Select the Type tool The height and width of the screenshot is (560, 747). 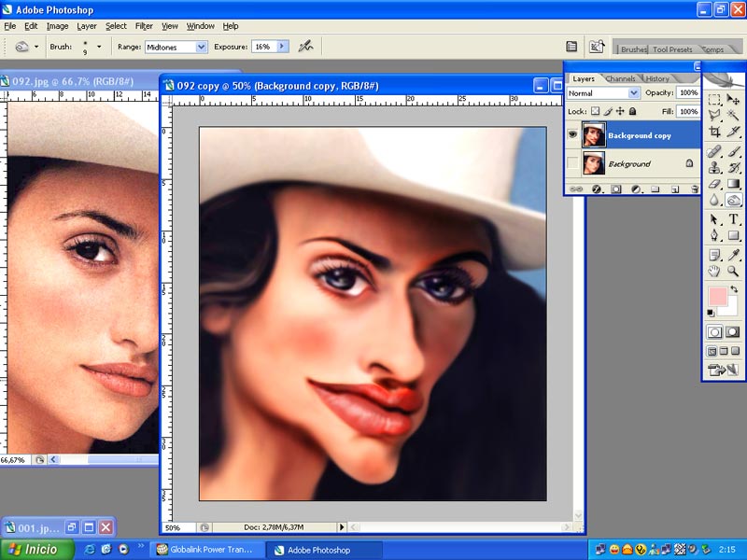point(734,218)
